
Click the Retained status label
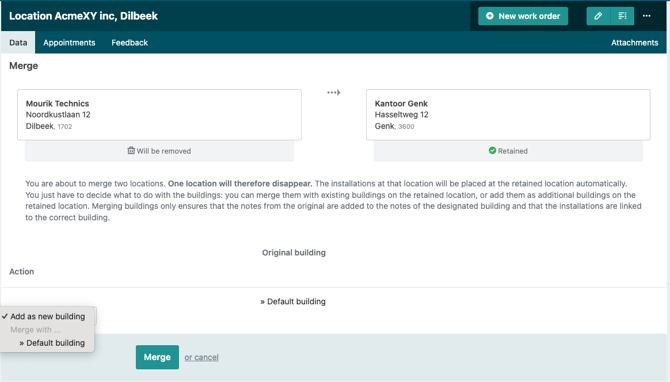tap(512, 151)
